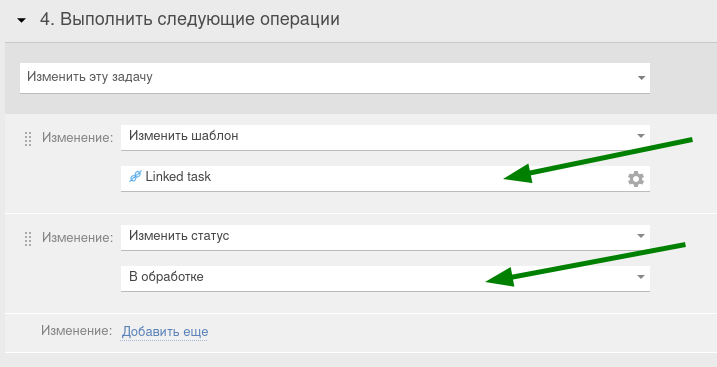This screenshot has width=717, height=367.
Task: Open the 'Изменить эту задачу' dropdown
Action: (335, 78)
